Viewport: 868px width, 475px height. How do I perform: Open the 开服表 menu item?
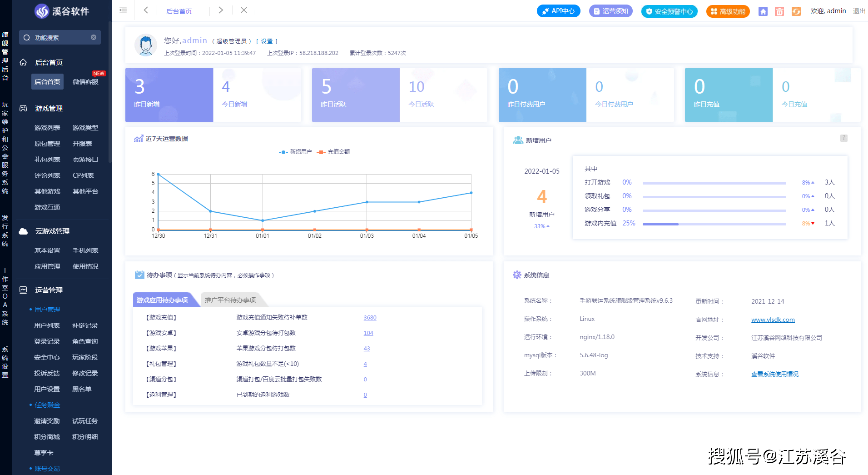[82, 144]
